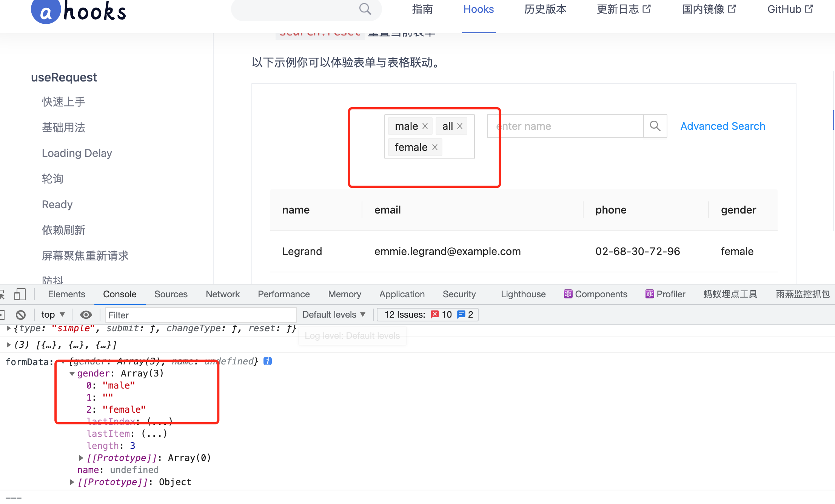
Task: Click the gender column header
Action: pyautogui.click(x=738, y=210)
